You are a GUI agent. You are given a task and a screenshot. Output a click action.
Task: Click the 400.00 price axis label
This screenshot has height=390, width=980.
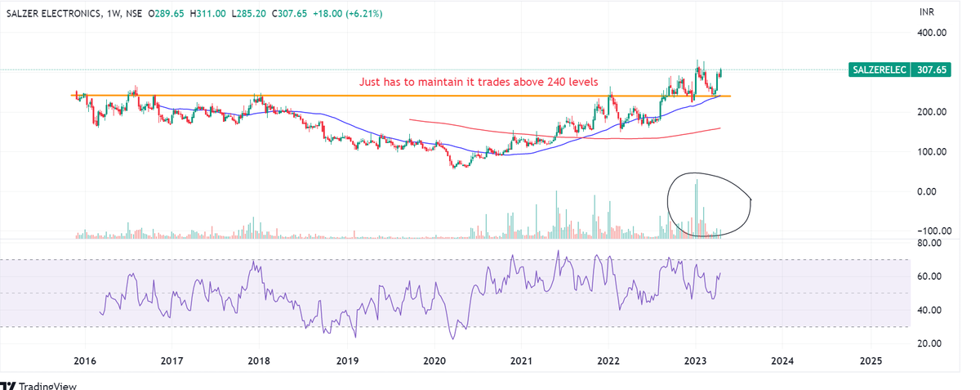930,33
